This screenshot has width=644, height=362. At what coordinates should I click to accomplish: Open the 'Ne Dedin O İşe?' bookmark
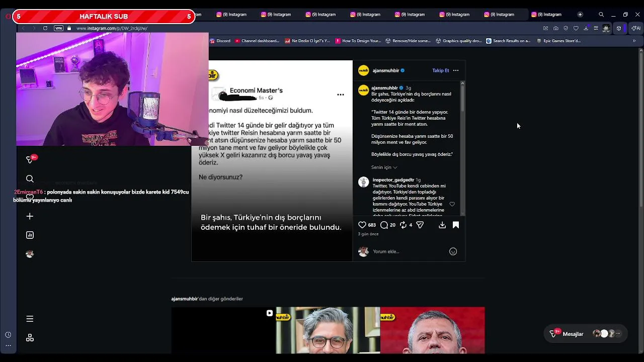307,41
